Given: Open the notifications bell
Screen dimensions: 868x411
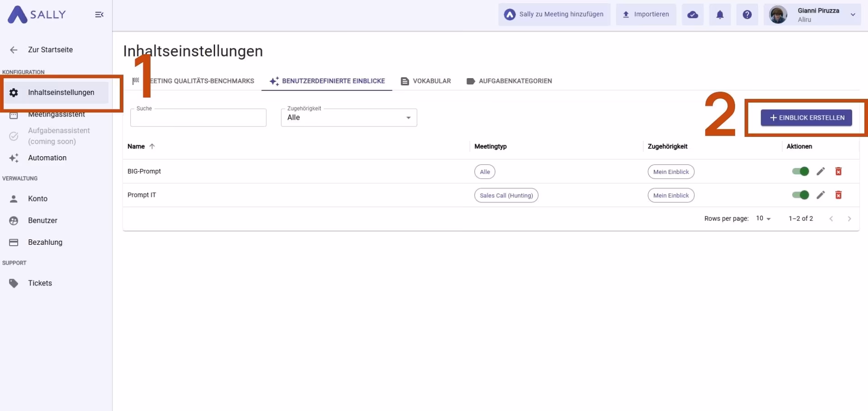Looking at the screenshot, I should [x=720, y=14].
